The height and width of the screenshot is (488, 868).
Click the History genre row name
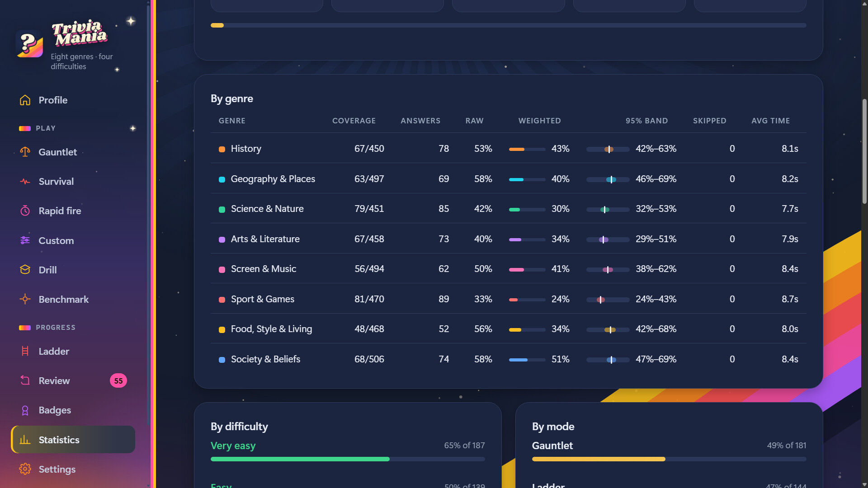click(x=246, y=149)
